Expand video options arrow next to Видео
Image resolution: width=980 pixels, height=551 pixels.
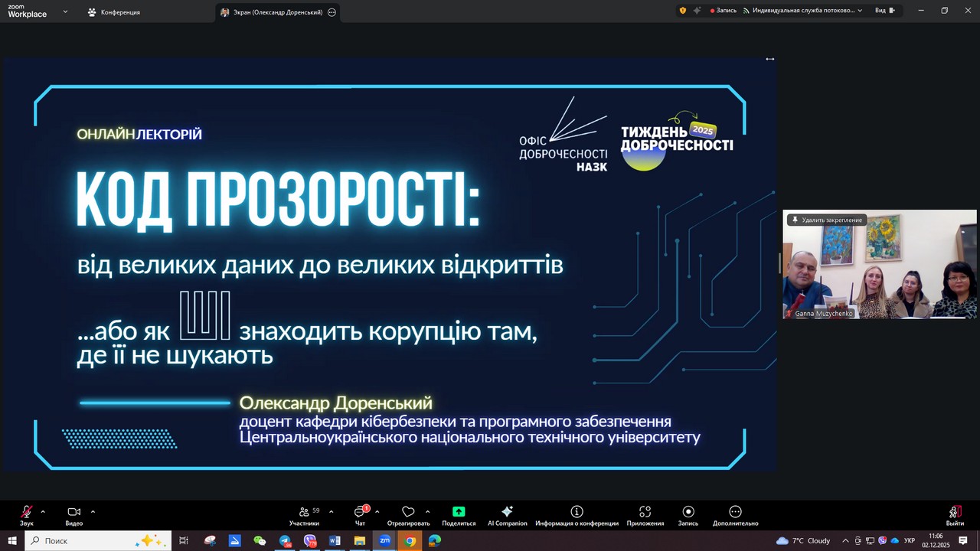(x=93, y=511)
